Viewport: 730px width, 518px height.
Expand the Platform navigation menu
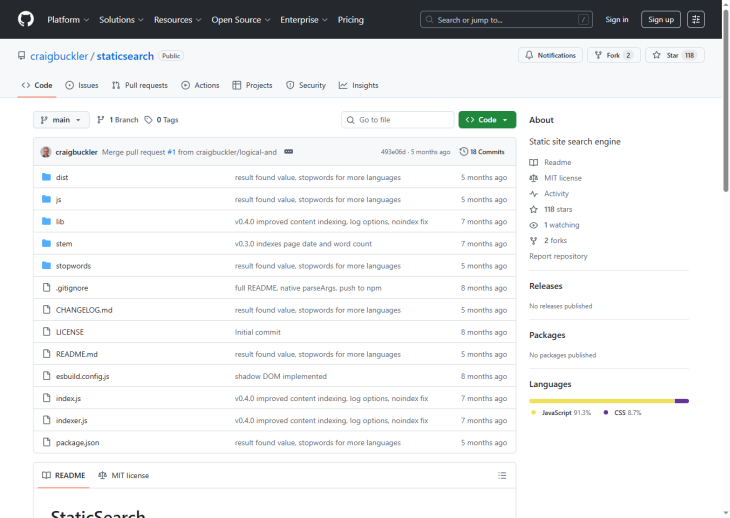68,19
